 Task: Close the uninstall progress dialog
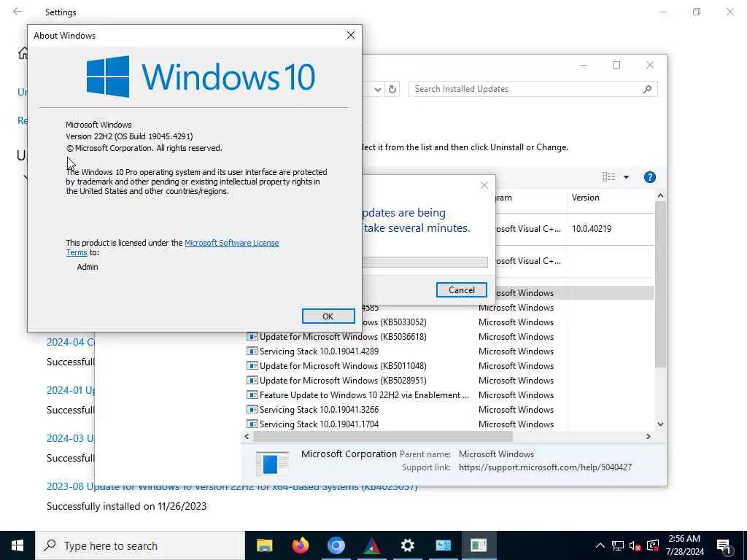click(x=484, y=186)
